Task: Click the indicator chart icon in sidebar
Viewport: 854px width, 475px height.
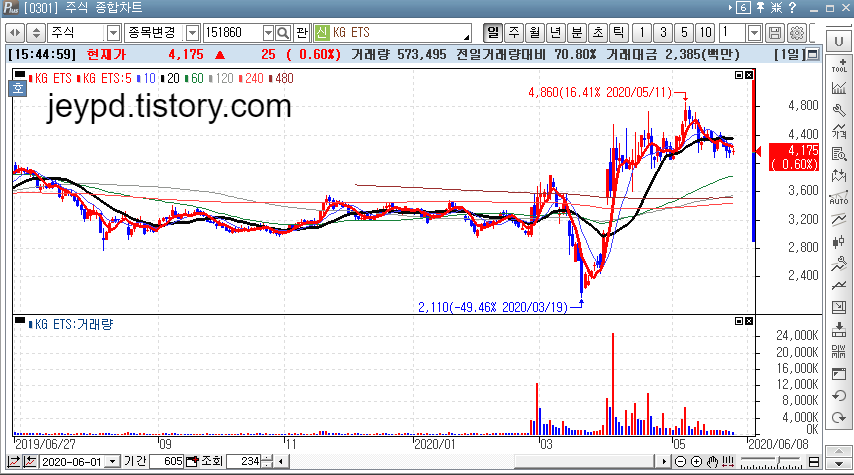Action: (x=839, y=87)
